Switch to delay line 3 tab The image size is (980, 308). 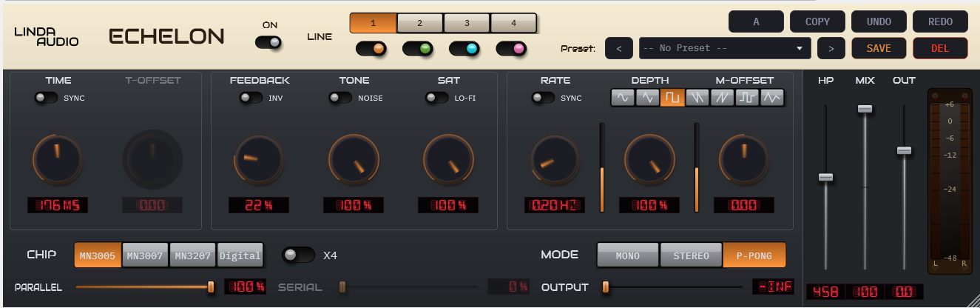[x=467, y=23]
